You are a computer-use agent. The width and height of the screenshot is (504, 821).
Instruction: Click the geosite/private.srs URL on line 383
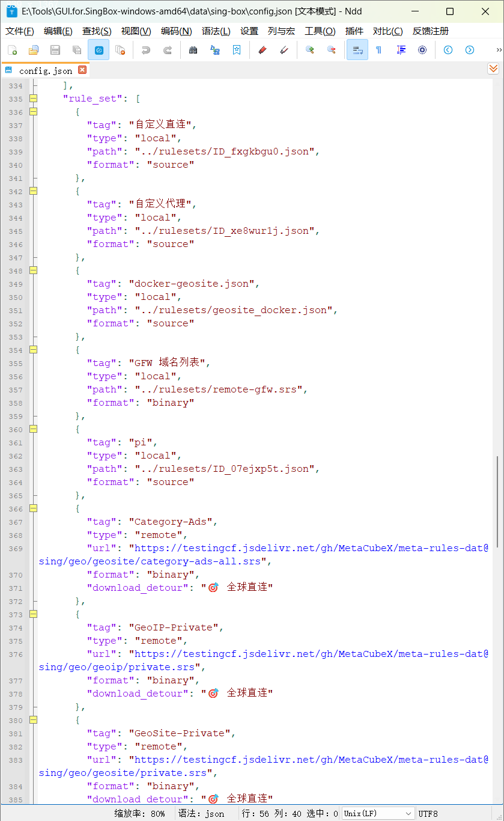point(264,766)
